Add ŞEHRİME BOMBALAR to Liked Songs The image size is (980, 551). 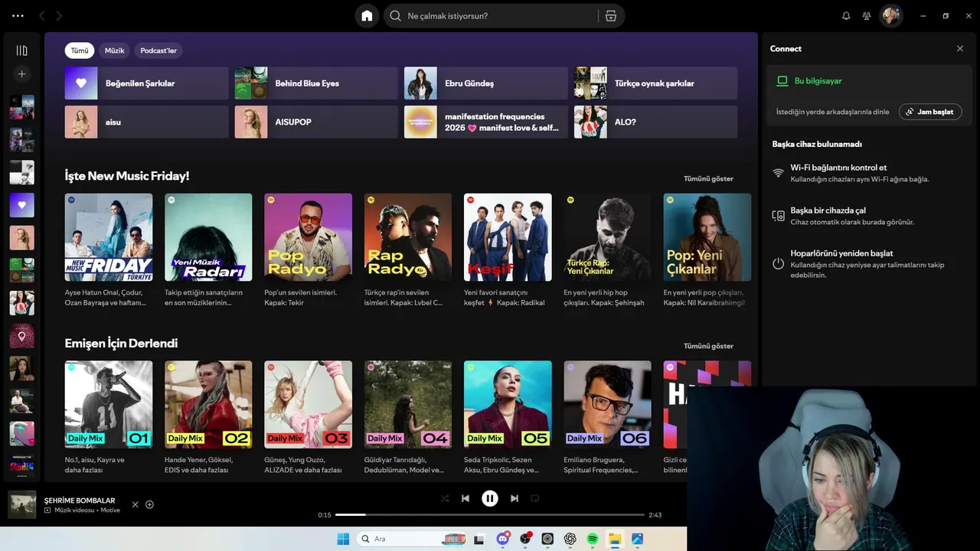point(149,504)
